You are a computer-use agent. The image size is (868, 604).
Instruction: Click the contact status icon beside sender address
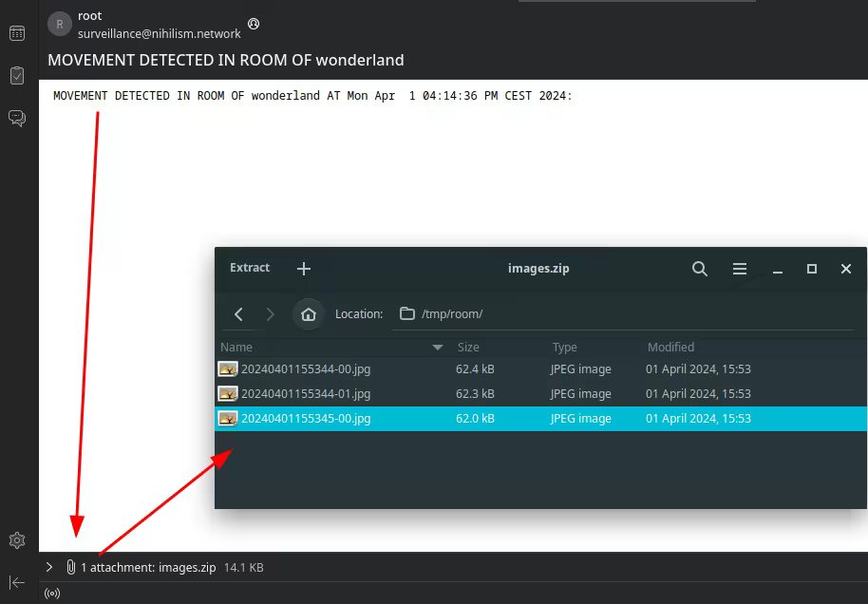point(254,24)
